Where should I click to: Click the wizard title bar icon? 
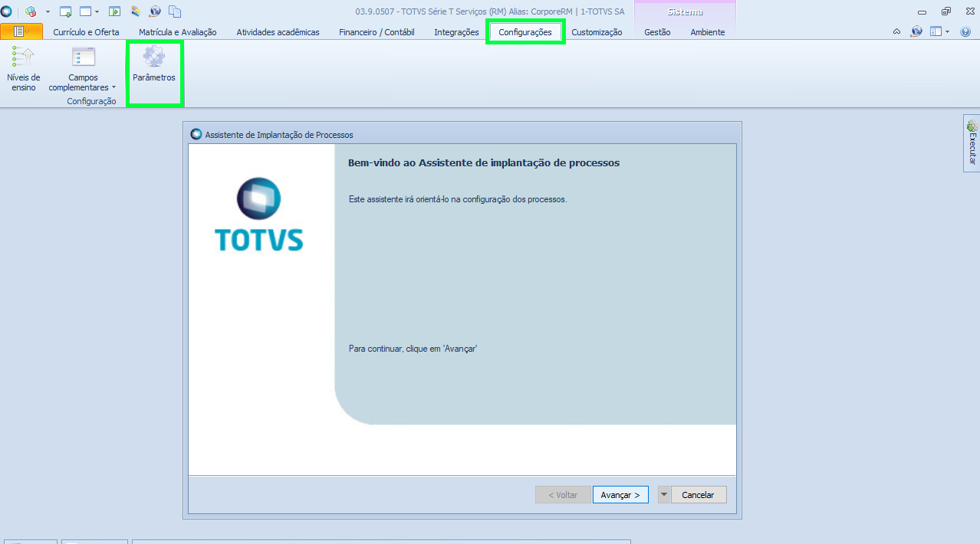click(196, 134)
